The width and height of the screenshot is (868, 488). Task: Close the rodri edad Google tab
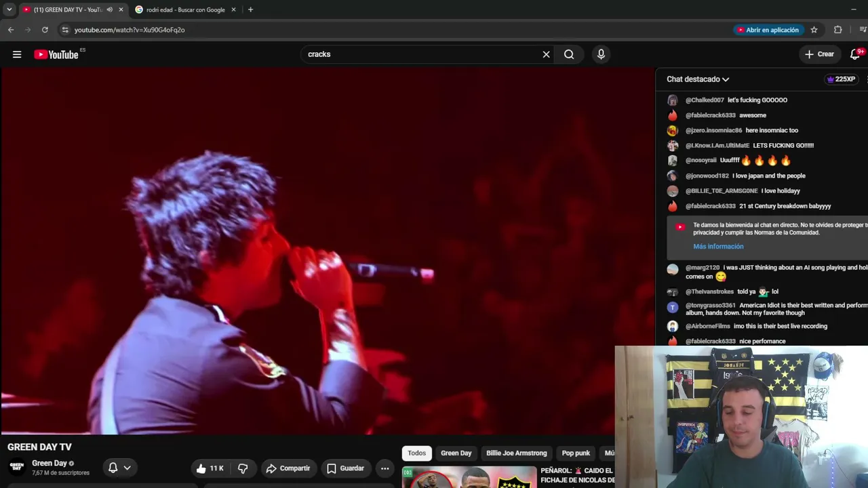(x=233, y=9)
